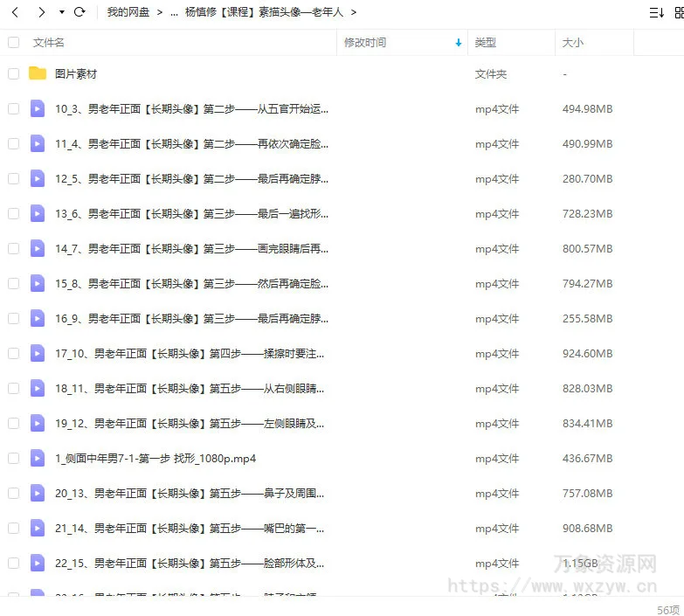Refresh the file list
This screenshot has width=684, height=616.
click(79, 12)
